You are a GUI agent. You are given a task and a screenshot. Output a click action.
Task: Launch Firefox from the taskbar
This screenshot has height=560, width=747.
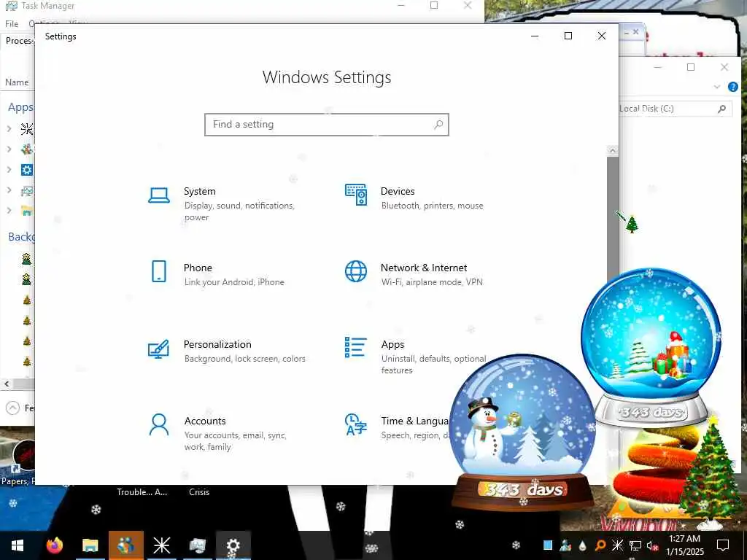coord(54,545)
